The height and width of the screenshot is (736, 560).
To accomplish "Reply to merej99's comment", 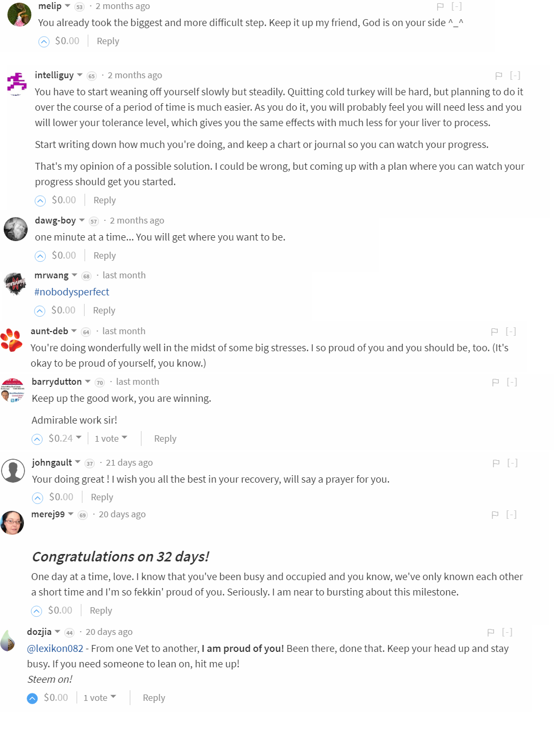I will point(101,611).
